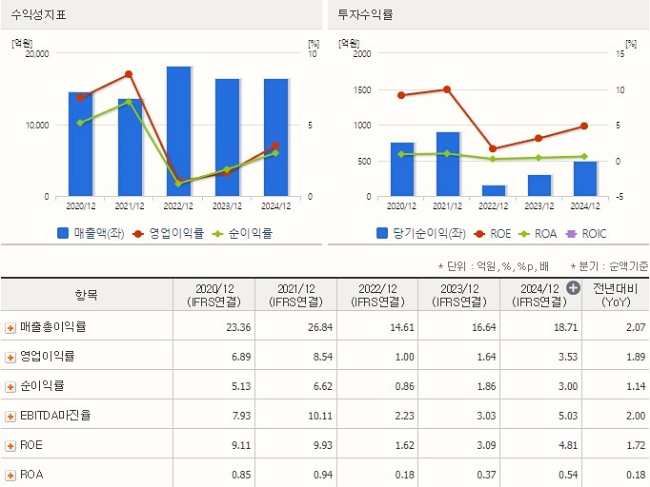This screenshot has width=650, height=487.
Task: Click the 2.07 YoY value
Action: click(x=636, y=327)
